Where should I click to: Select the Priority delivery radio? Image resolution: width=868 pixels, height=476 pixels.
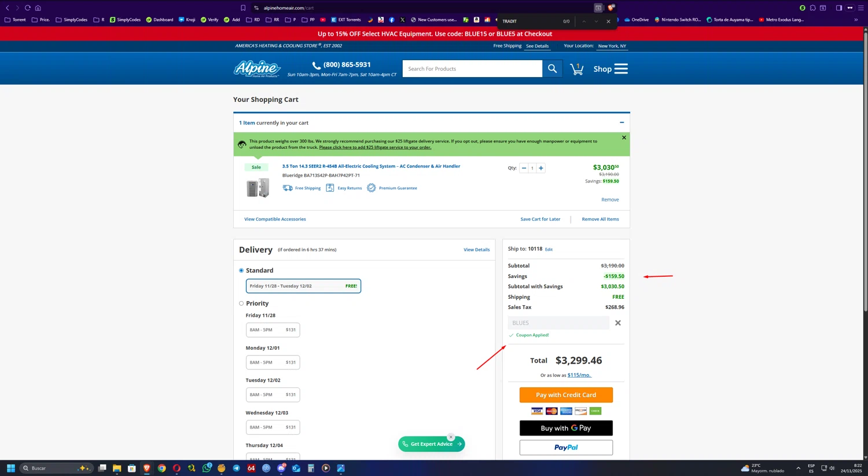click(x=241, y=303)
